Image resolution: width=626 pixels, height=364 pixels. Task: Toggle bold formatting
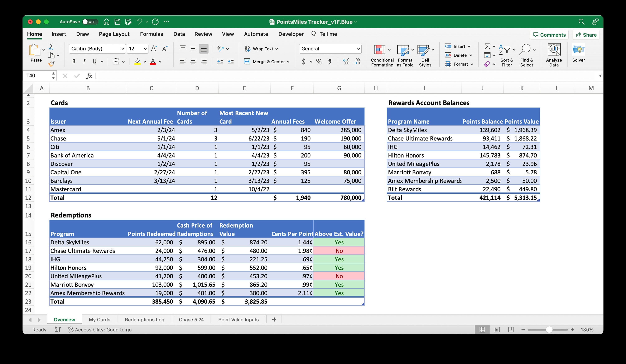click(x=73, y=61)
